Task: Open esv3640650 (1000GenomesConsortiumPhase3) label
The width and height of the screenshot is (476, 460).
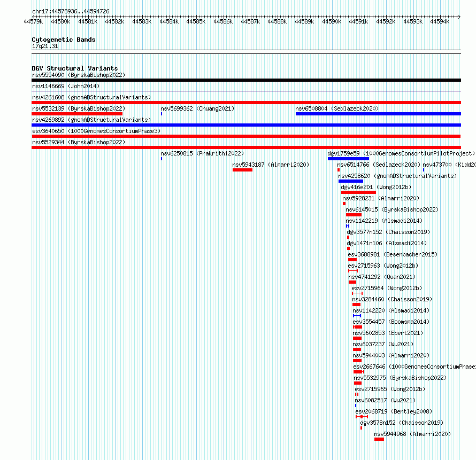Action: pyautogui.click(x=96, y=131)
